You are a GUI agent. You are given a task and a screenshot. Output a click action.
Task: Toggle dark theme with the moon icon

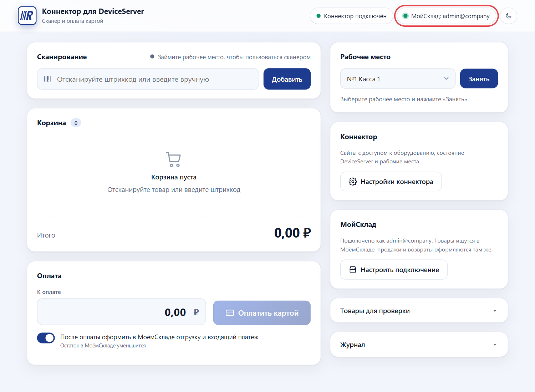pyautogui.click(x=508, y=16)
